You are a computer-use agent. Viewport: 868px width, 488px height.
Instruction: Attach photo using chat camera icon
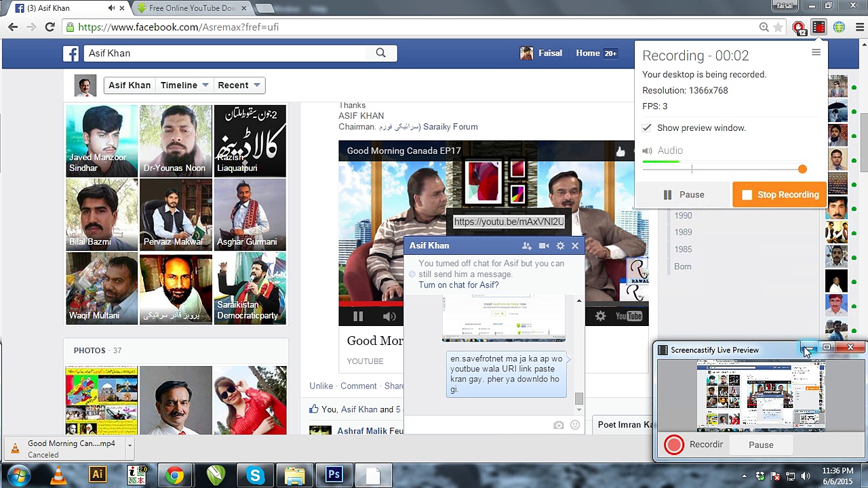pyautogui.click(x=558, y=425)
